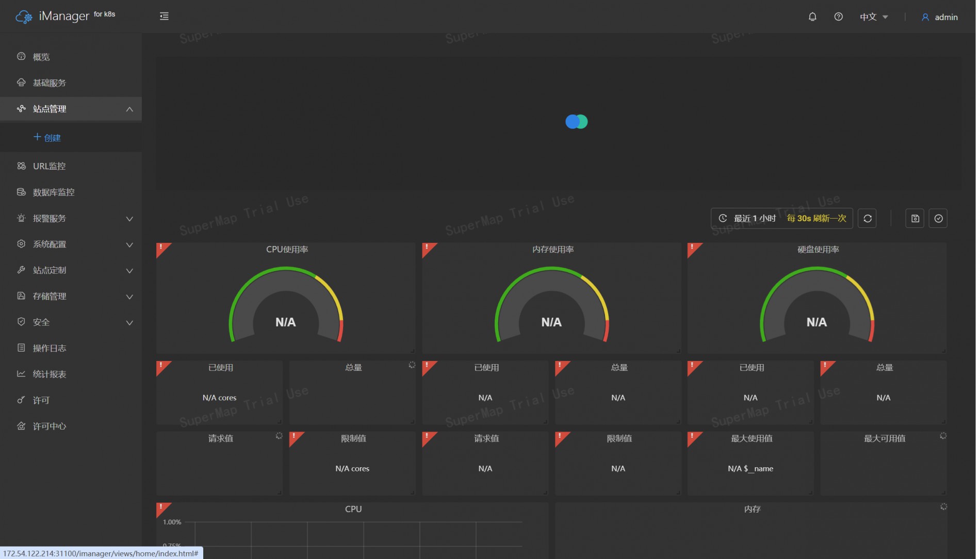
Task: Open the help question mark icon
Action: pyautogui.click(x=839, y=17)
